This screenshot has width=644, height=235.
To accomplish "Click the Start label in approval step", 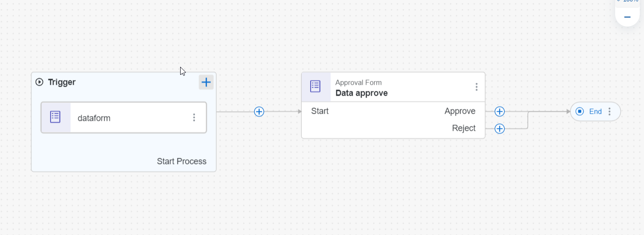I will click(320, 111).
